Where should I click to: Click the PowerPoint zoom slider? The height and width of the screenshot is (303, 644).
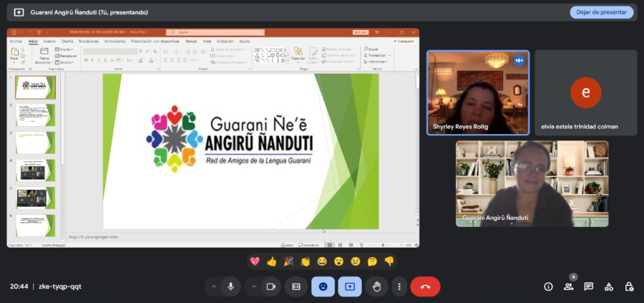387,245
